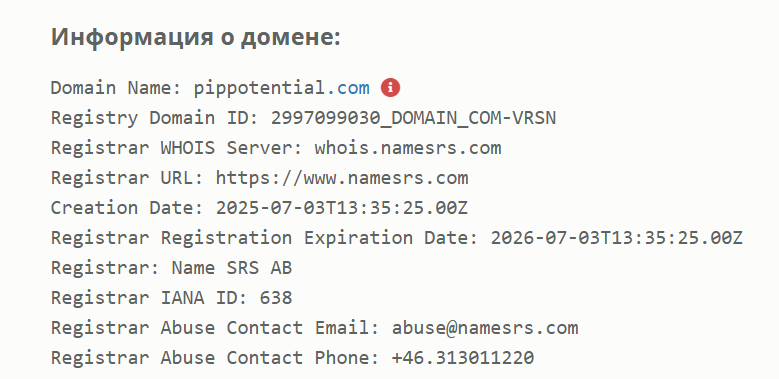The height and width of the screenshot is (379, 779).
Task: Click the pippotential domain name text
Action: [x=259, y=88]
